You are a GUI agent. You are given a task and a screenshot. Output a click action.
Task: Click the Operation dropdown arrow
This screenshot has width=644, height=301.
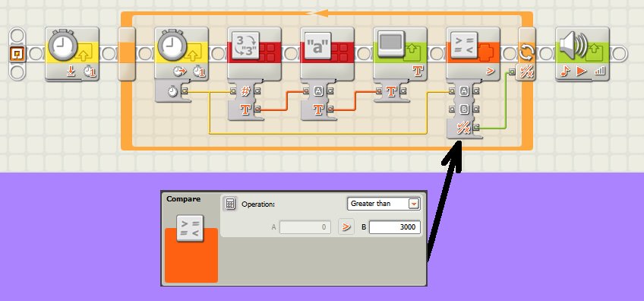414,204
